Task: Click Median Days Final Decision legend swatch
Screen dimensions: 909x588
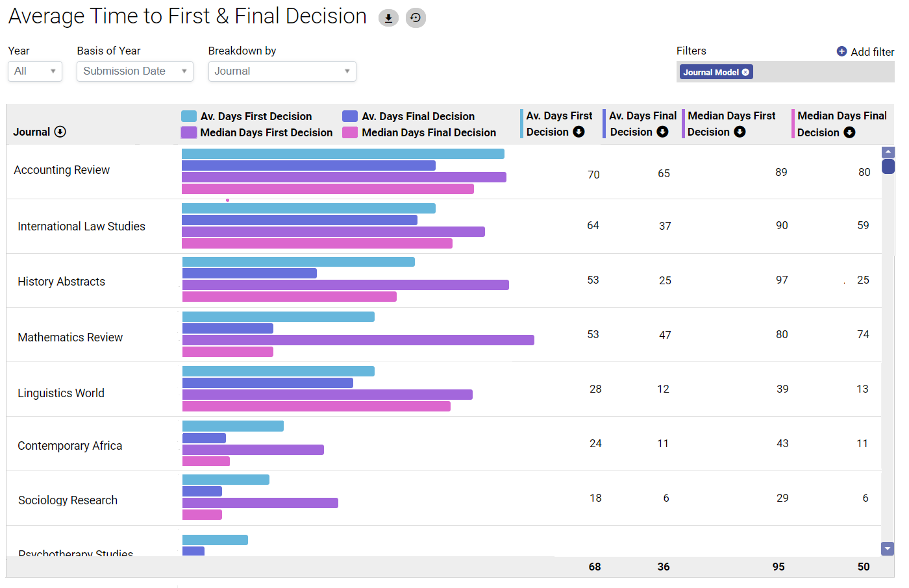Action: tap(350, 132)
